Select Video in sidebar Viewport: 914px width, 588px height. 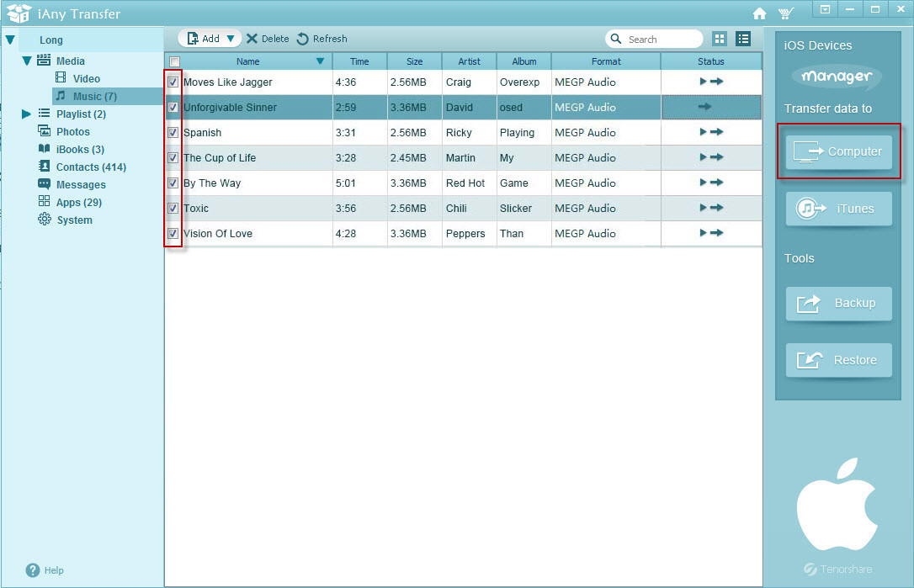[87, 79]
